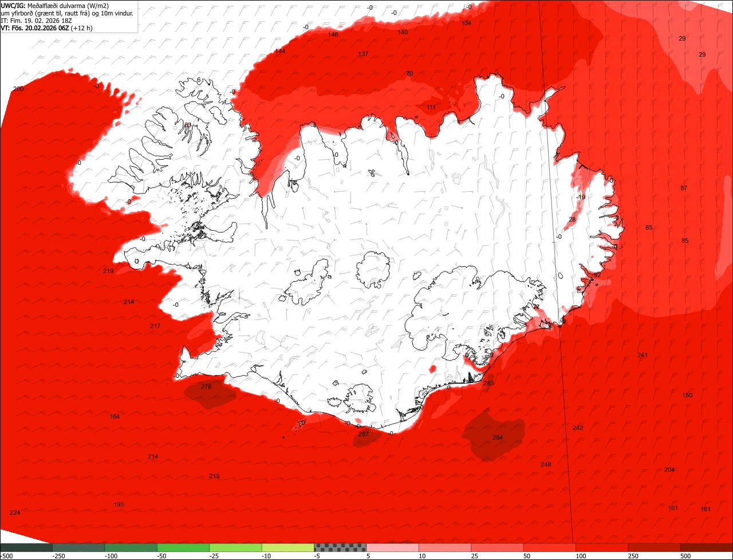Select the valid time 'VT: Fös. 20.02.2026 06Z'
Screen dimensions: 733x560
(34, 27)
